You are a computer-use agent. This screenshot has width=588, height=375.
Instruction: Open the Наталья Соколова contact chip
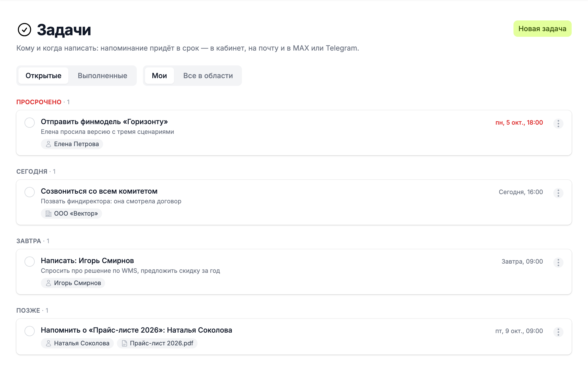[77, 343]
